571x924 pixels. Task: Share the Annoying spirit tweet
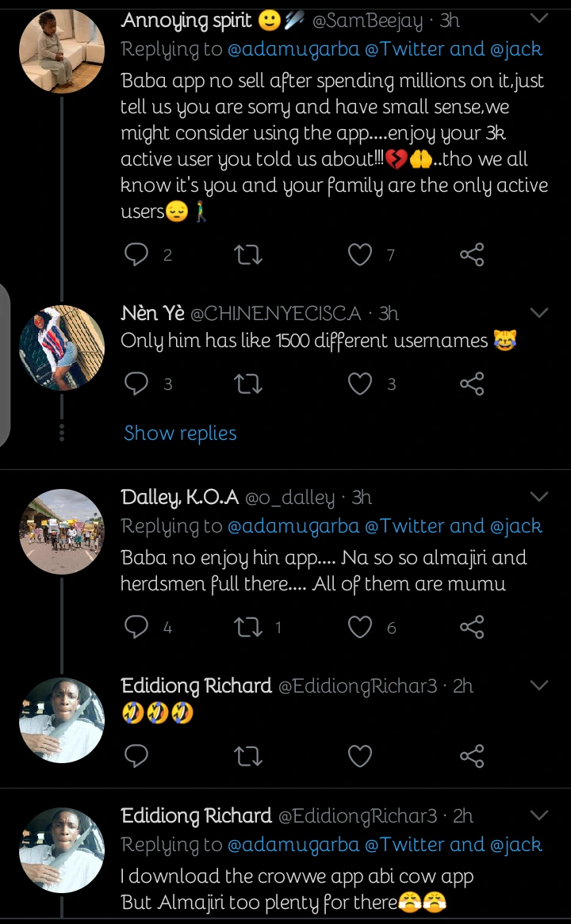pos(472,254)
